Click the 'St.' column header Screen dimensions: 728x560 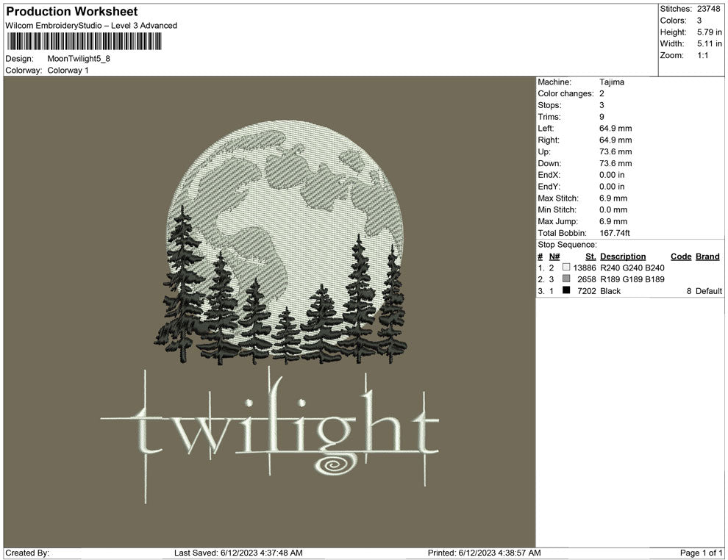point(590,256)
